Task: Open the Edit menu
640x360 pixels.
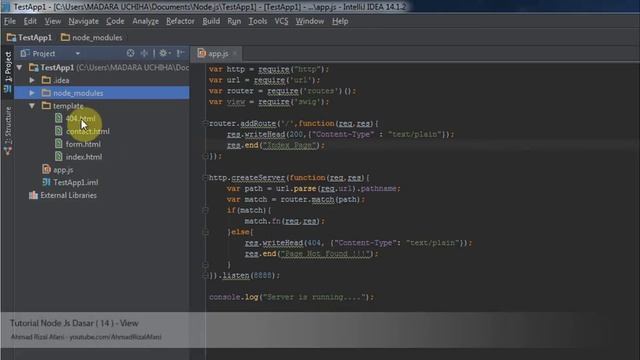Action: [x=30, y=21]
